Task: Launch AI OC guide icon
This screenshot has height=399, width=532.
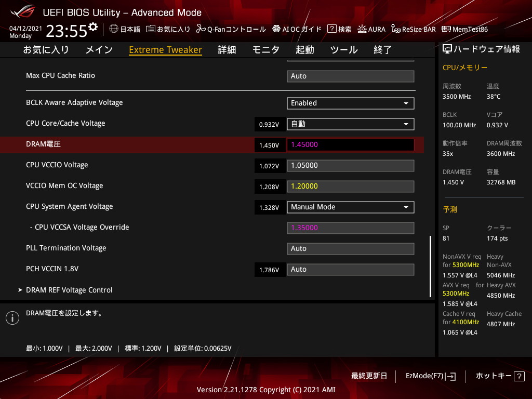Action: coord(276,29)
